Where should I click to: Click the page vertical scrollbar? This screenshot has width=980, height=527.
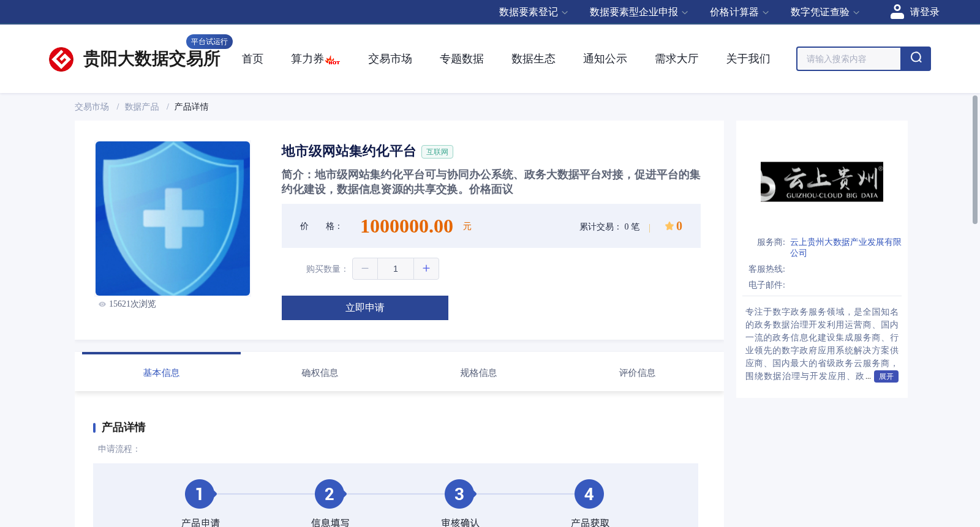click(x=975, y=159)
